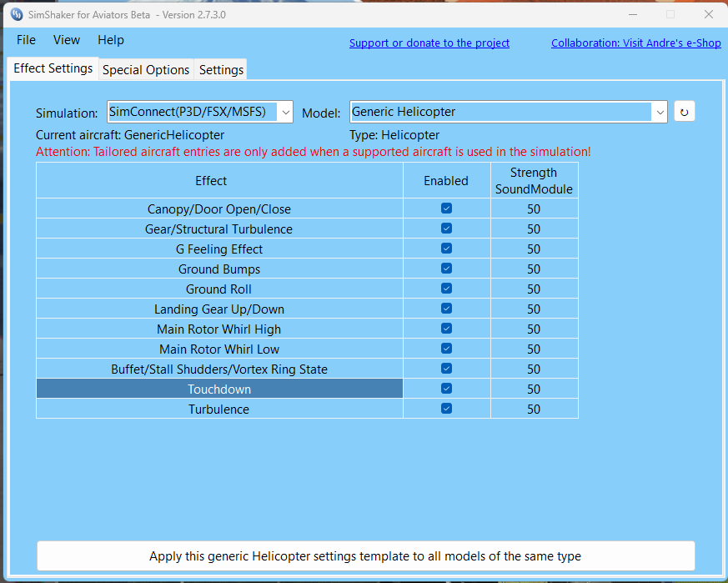Click the Strength SoundModule column header
Image resolution: width=728 pixels, height=583 pixels.
click(x=534, y=180)
